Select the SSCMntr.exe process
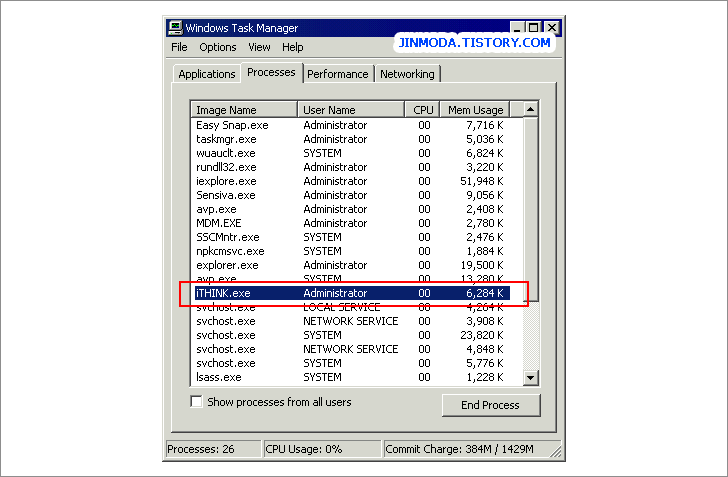Image resolution: width=728 pixels, height=477 pixels. point(350,237)
